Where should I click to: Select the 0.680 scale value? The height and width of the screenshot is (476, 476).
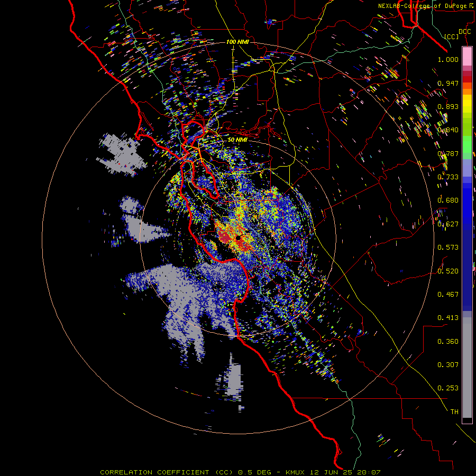[x=448, y=200]
